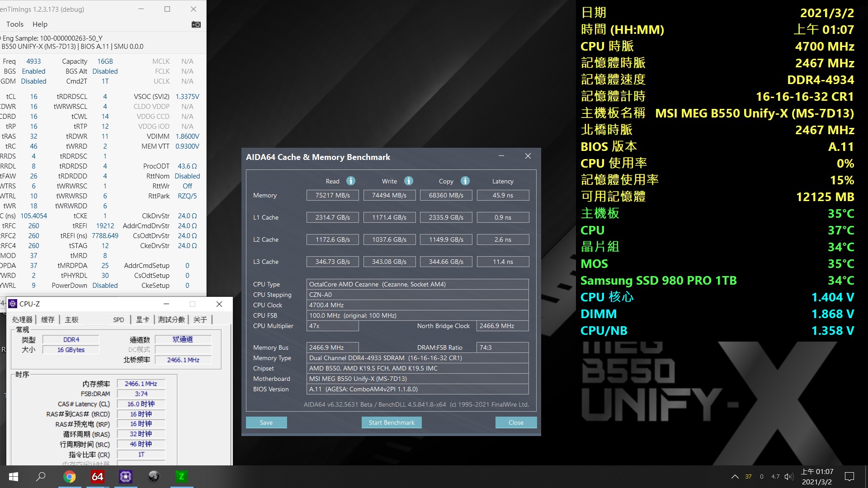Open the Tools menu in ZenTimings
The height and width of the screenshot is (488, 868).
click(x=14, y=24)
